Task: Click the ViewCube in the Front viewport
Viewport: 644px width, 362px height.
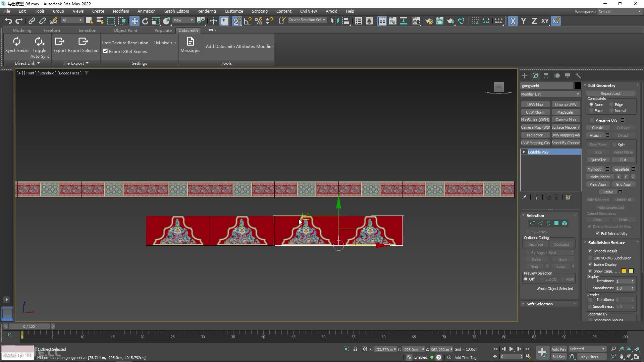Action: [499, 87]
